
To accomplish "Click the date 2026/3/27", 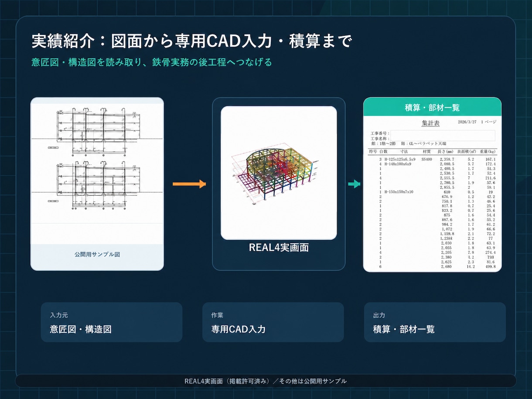I will coord(466,122).
